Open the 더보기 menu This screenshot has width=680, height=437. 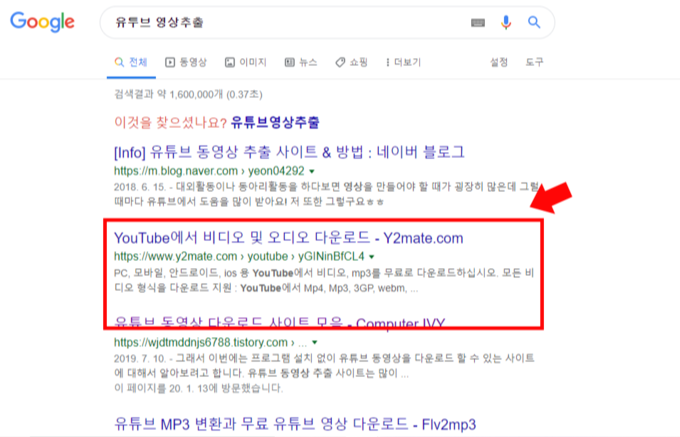403,62
